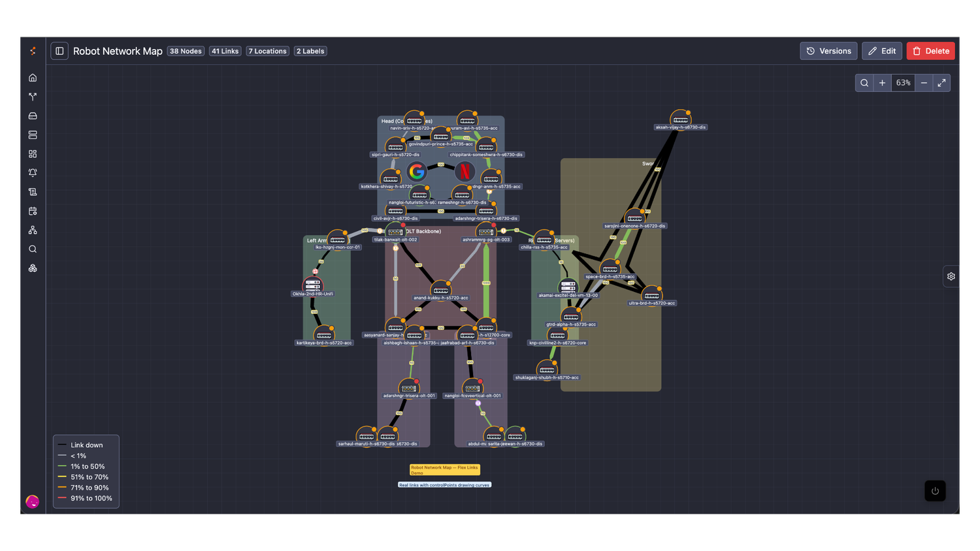Viewport: 980px width, 551px height.
Task: Open the search icon in left sidebar
Action: pyautogui.click(x=33, y=249)
